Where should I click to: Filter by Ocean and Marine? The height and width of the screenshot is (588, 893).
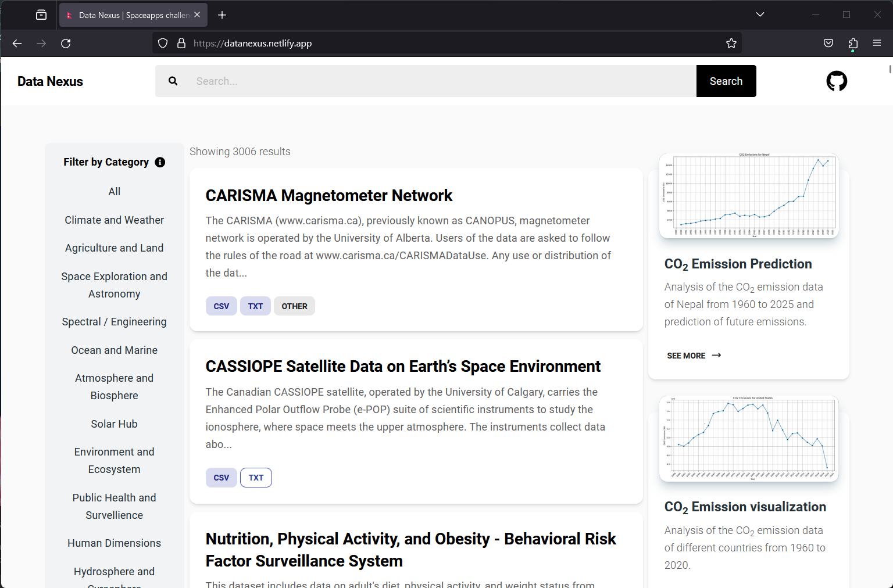(x=115, y=350)
